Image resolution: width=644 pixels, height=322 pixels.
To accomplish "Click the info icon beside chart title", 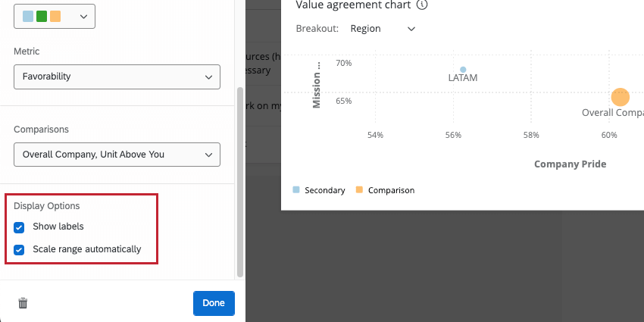I will pyautogui.click(x=422, y=5).
